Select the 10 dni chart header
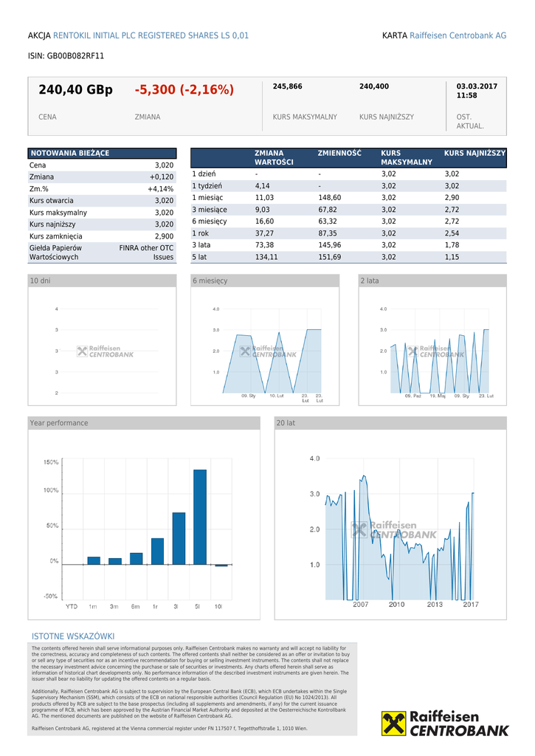 tap(102, 281)
